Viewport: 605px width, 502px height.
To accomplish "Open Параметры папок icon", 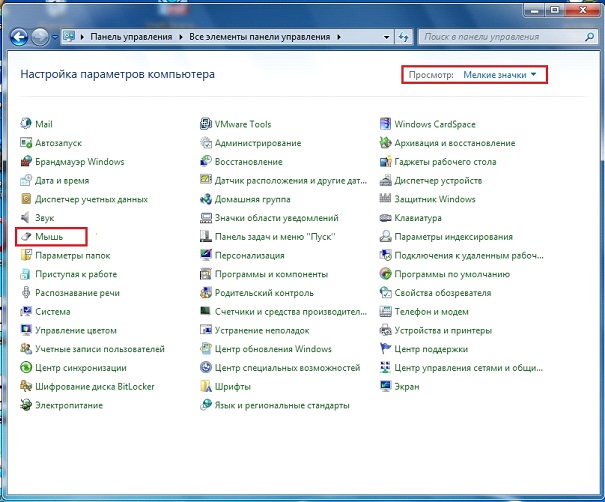I will [x=26, y=255].
